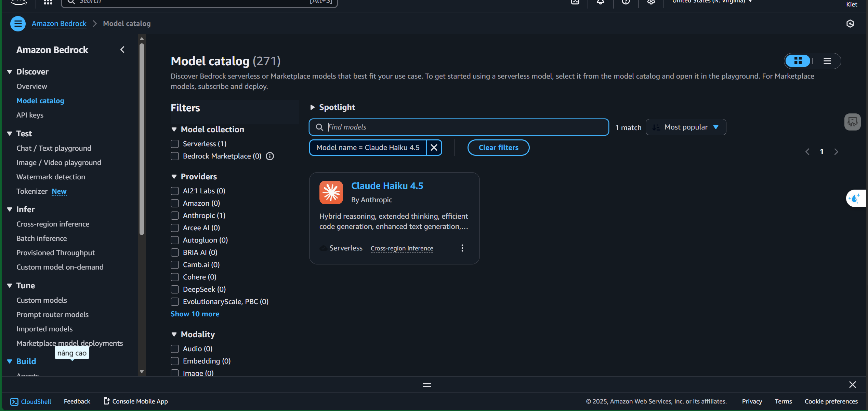The width and height of the screenshot is (868, 411).
Task: Click the info icon beside Bedrock Marketplace
Action: (270, 156)
